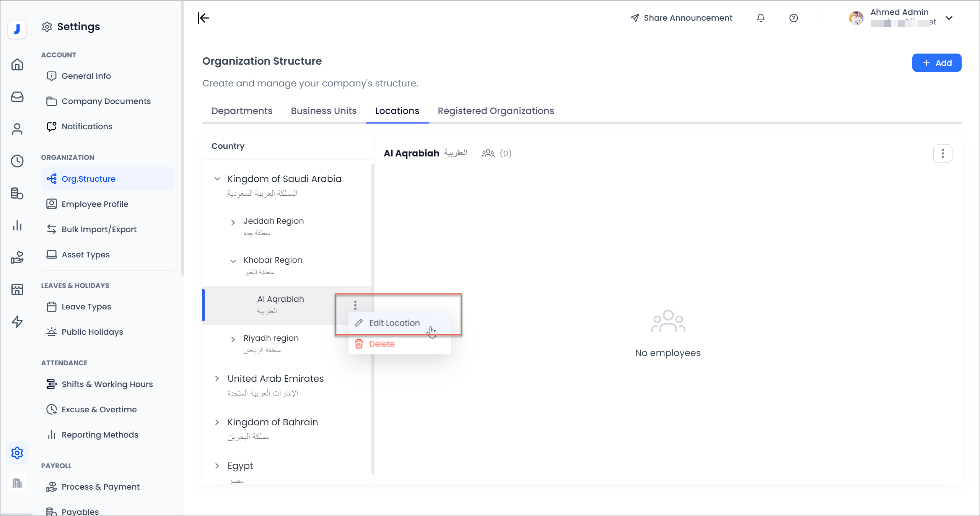Expand the Jeddah Region node
Screen dimensions: 980x516
(x=233, y=222)
